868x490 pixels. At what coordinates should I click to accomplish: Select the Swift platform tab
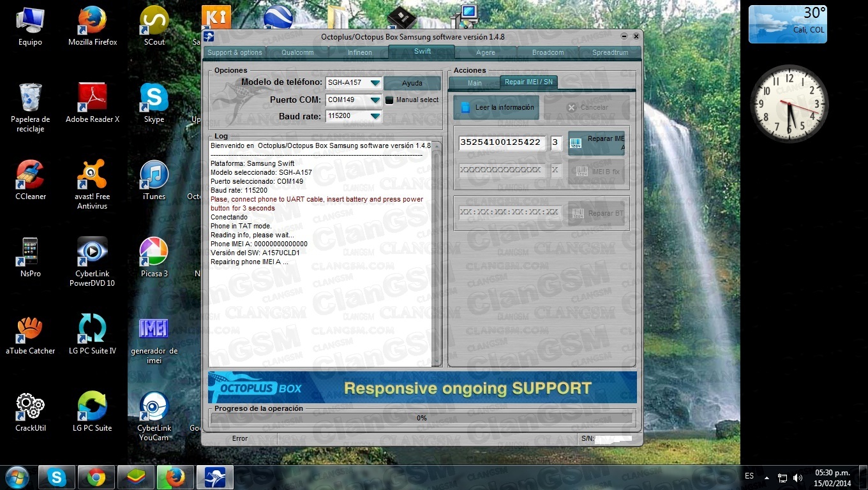[422, 52]
